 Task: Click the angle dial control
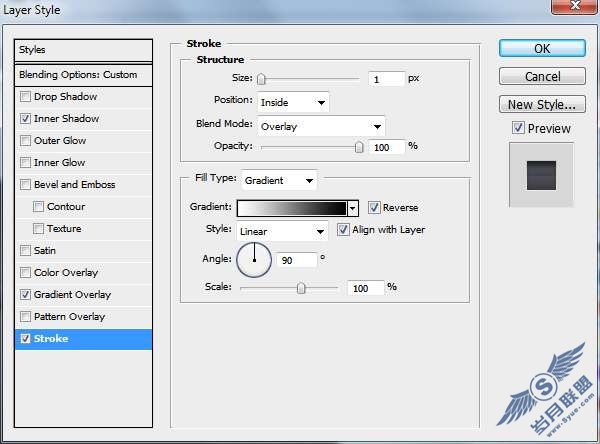pos(254,260)
